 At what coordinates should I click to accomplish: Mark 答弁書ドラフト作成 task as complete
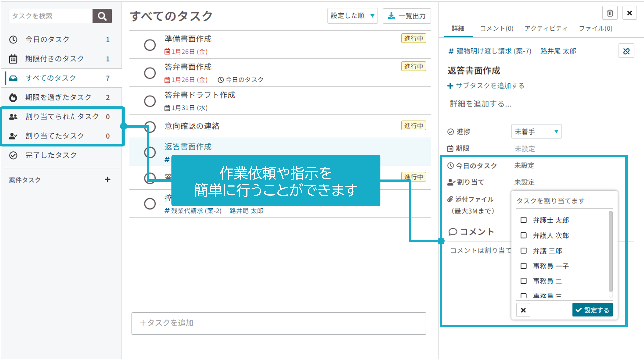coord(150,101)
